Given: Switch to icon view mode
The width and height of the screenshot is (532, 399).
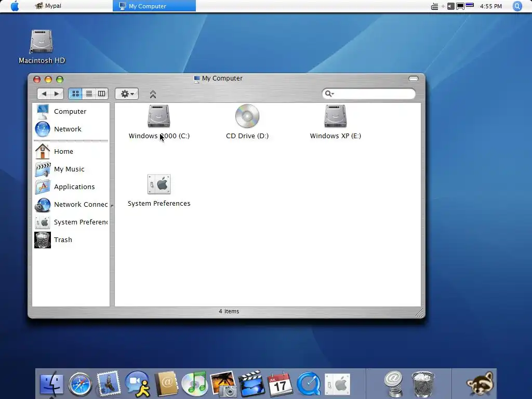Looking at the screenshot, I should tap(75, 94).
